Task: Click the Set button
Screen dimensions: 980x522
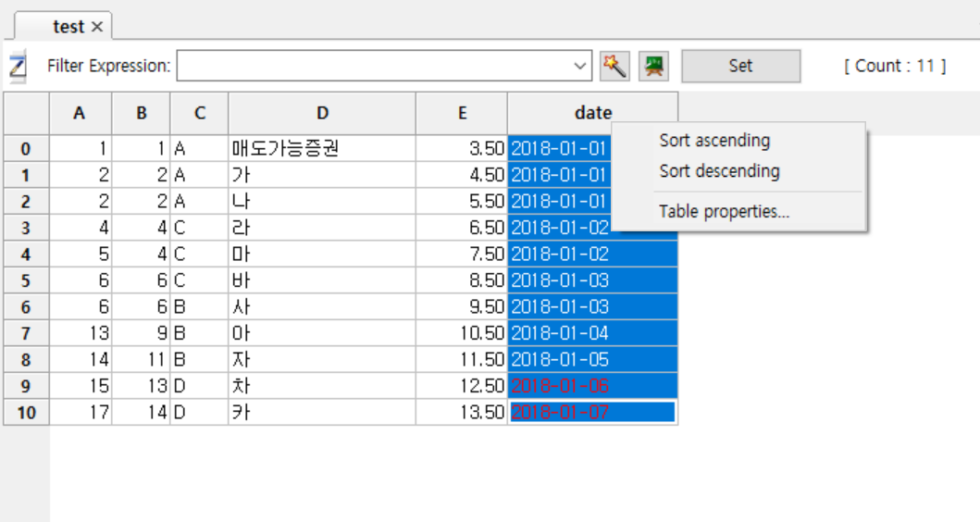Action: click(x=740, y=66)
